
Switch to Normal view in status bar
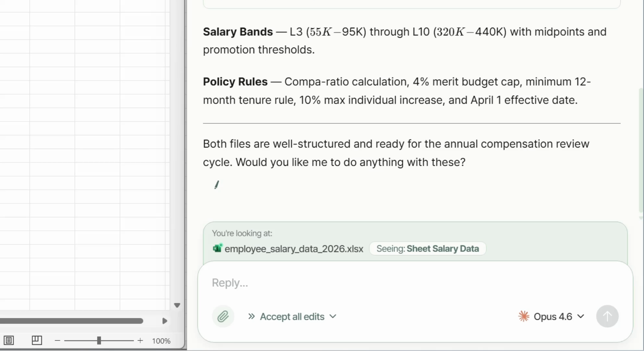[x=9, y=340]
